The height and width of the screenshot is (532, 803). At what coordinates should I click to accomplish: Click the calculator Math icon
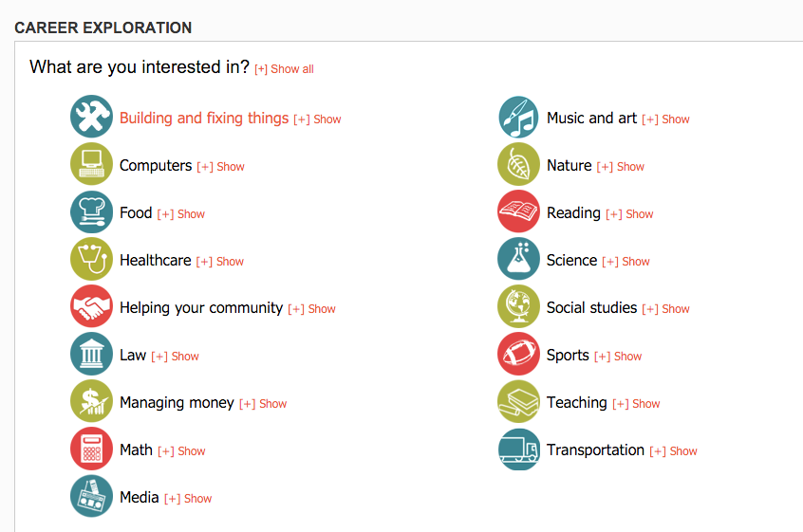point(91,449)
